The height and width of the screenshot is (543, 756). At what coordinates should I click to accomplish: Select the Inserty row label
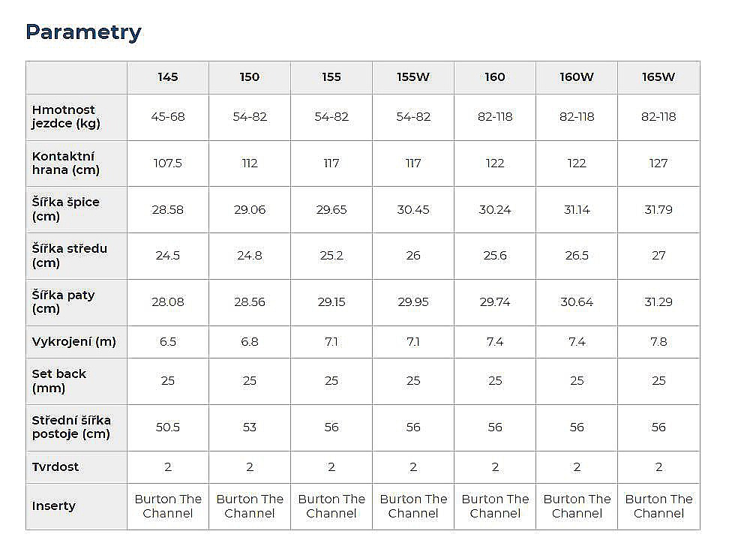(x=54, y=506)
